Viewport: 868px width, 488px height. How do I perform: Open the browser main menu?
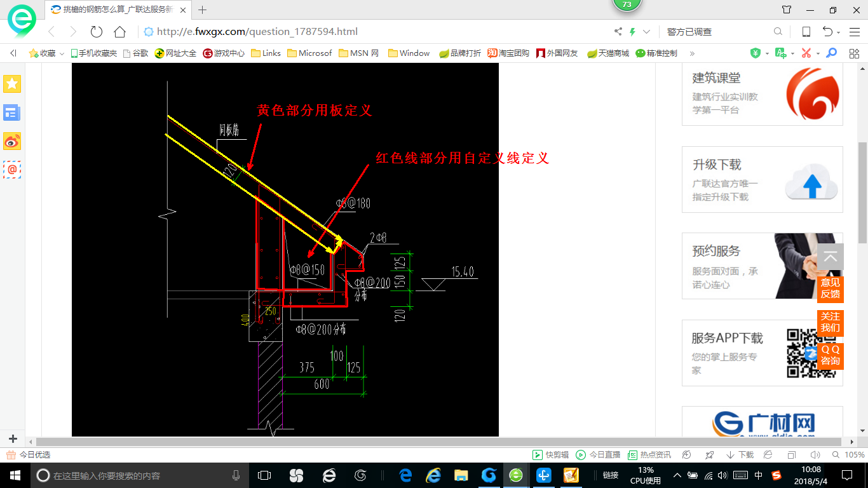(854, 32)
